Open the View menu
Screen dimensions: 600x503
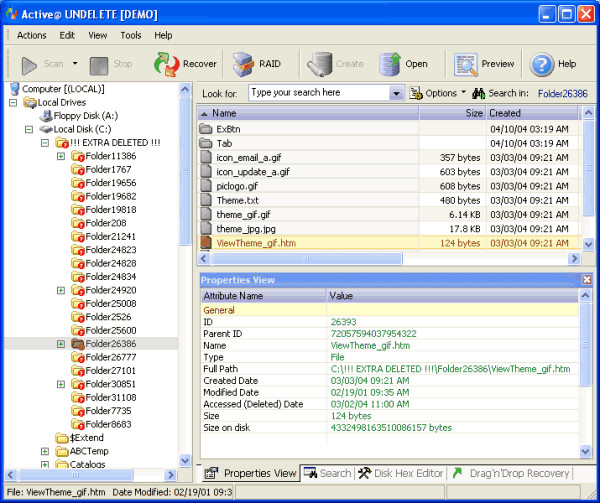(98, 35)
